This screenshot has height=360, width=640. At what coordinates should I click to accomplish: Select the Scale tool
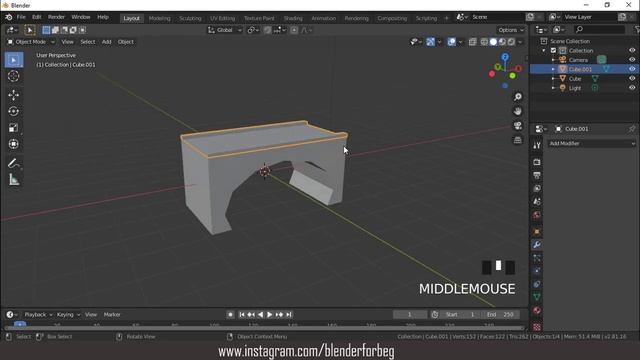(13, 128)
